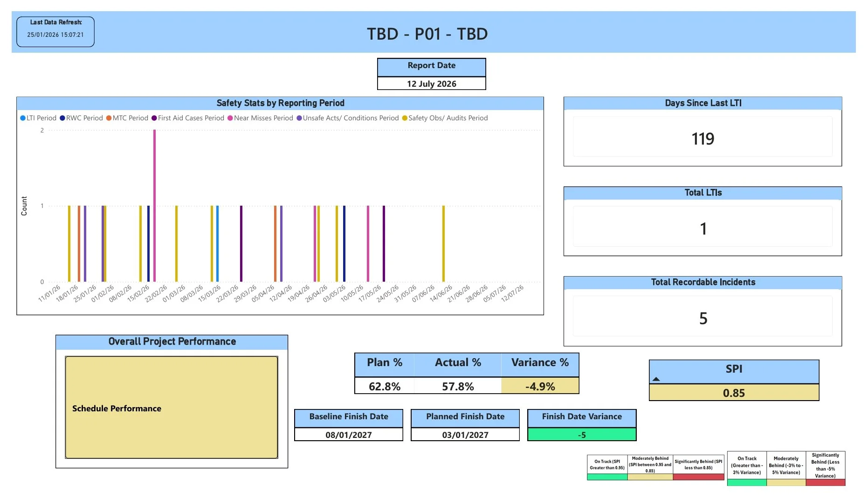Image resolution: width=868 pixels, height=499 pixels.
Task: Select the Total Recordable Incidents value 5
Action: 703,318
